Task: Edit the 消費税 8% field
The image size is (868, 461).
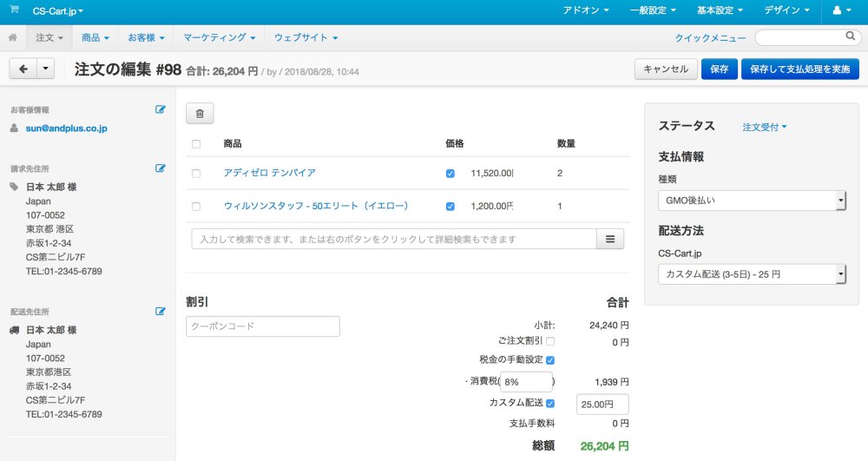Action: (x=526, y=382)
